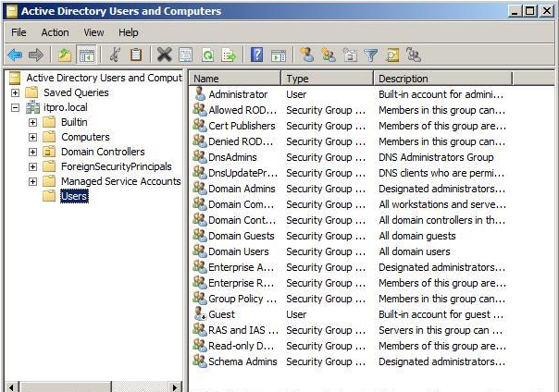Open the View menu
Screen dimensions: 559x392
[93, 32]
